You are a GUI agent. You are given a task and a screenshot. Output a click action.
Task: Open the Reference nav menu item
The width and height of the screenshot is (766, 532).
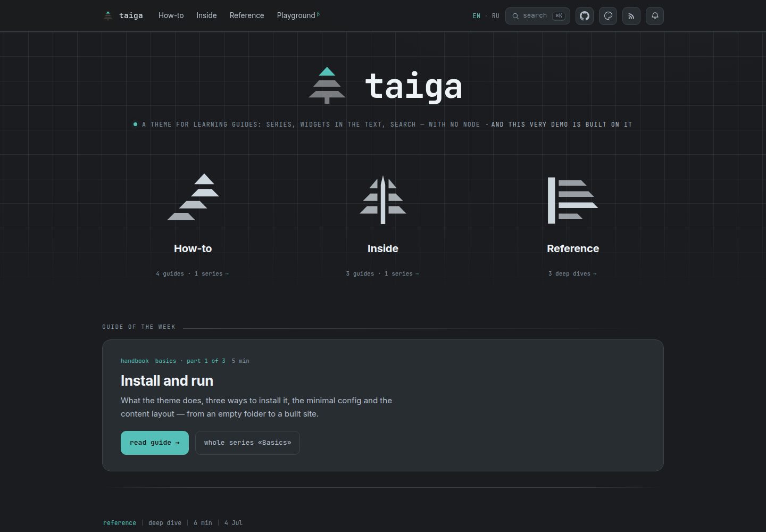point(247,15)
